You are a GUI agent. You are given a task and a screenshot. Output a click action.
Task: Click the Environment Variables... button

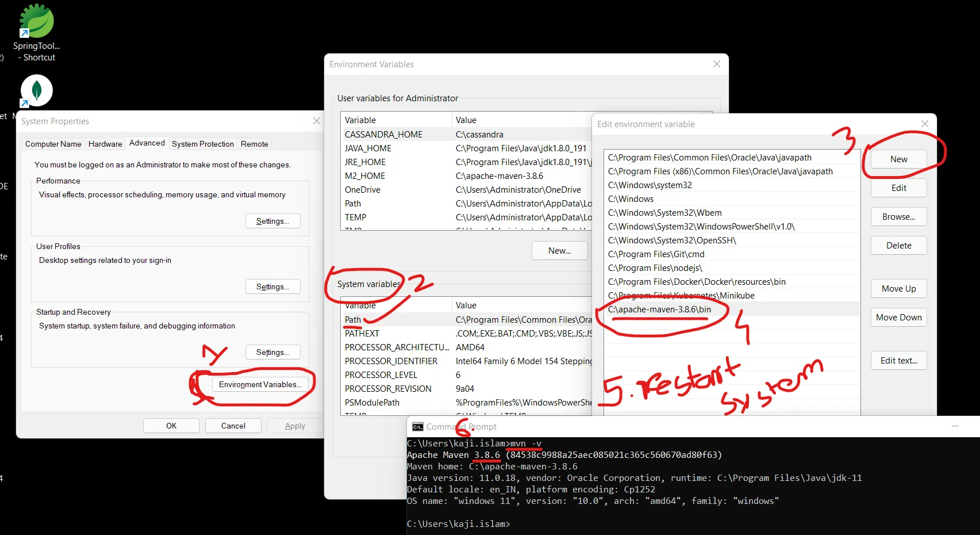coord(260,384)
